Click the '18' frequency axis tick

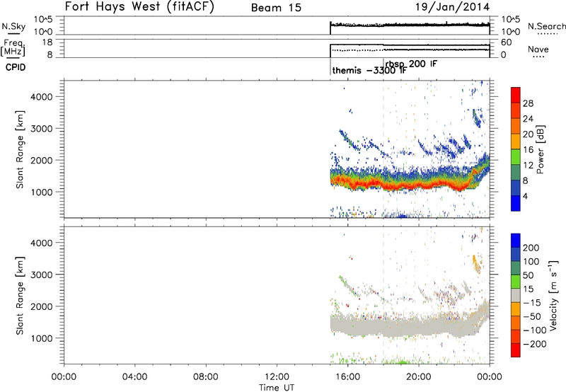pyautogui.click(x=49, y=42)
